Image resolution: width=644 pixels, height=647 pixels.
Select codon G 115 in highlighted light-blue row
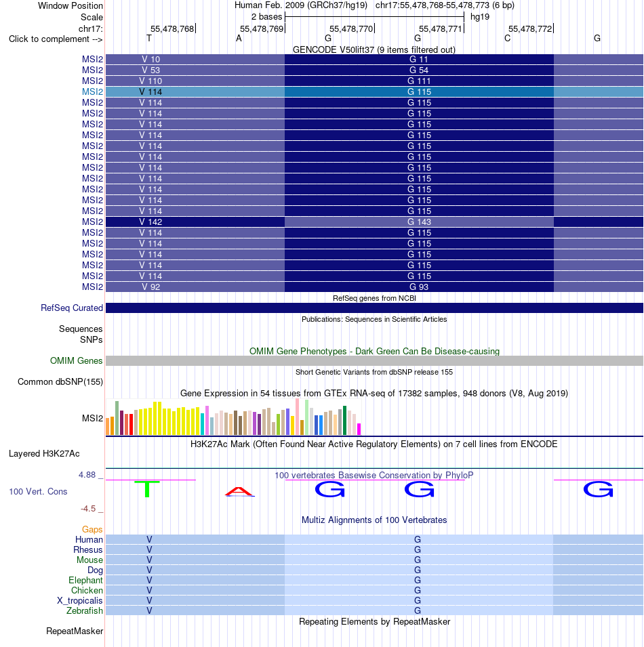(419, 91)
